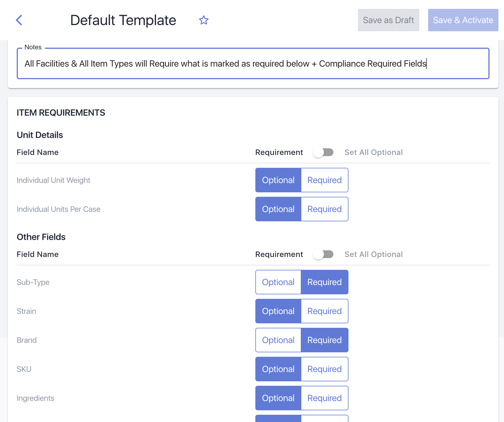Make Strain field Required

(324, 311)
